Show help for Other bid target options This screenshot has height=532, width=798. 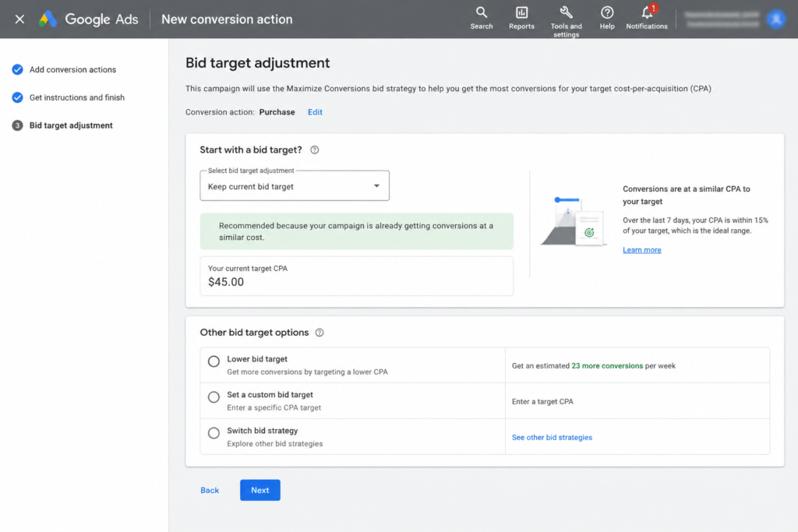(319, 333)
